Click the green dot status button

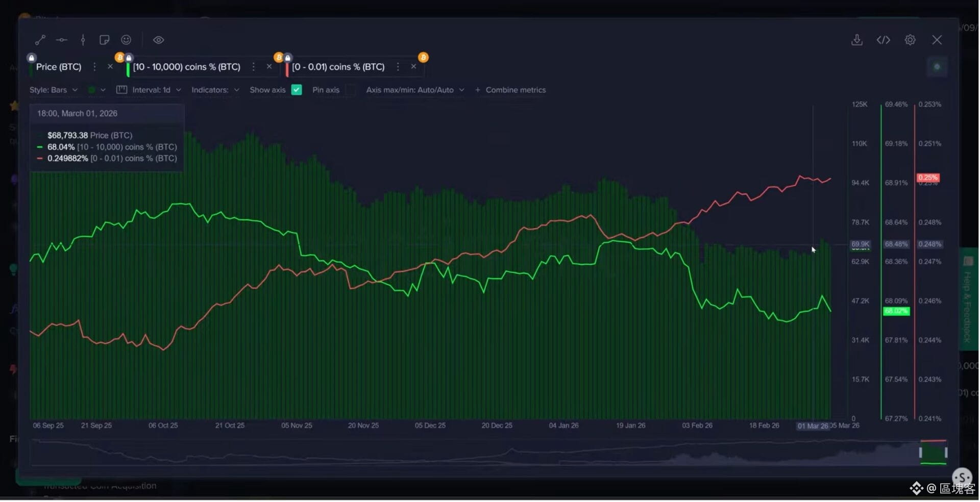pos(937,67)
